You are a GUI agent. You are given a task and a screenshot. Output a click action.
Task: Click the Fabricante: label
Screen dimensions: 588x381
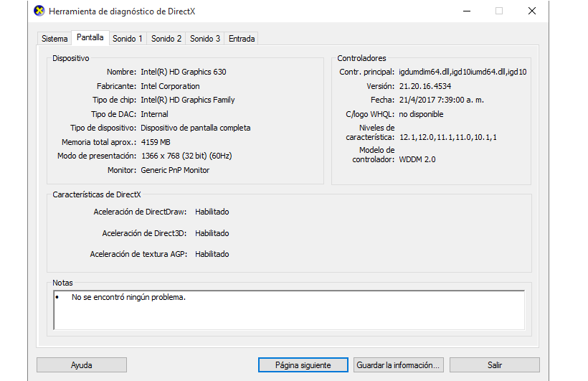point(117,86)
